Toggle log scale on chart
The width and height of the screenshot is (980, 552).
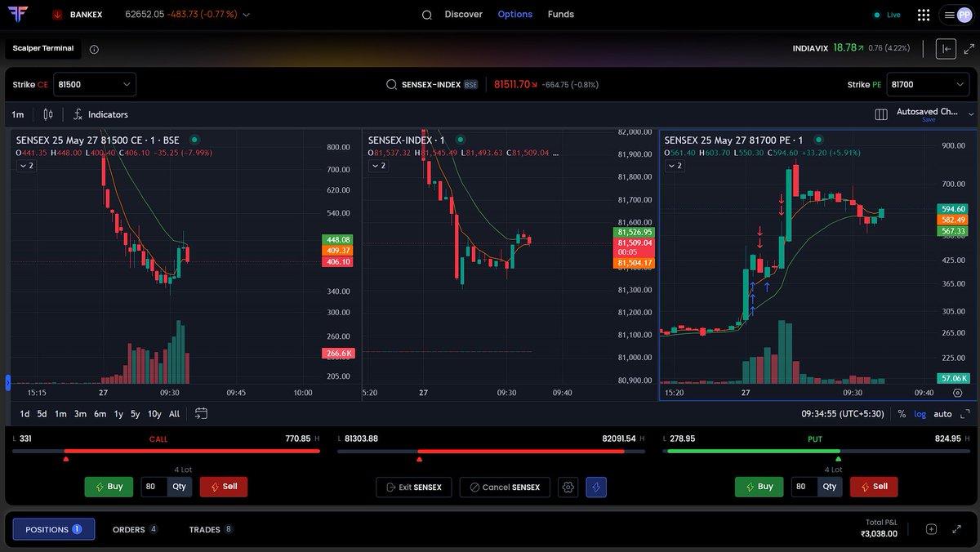coord(920,414)
